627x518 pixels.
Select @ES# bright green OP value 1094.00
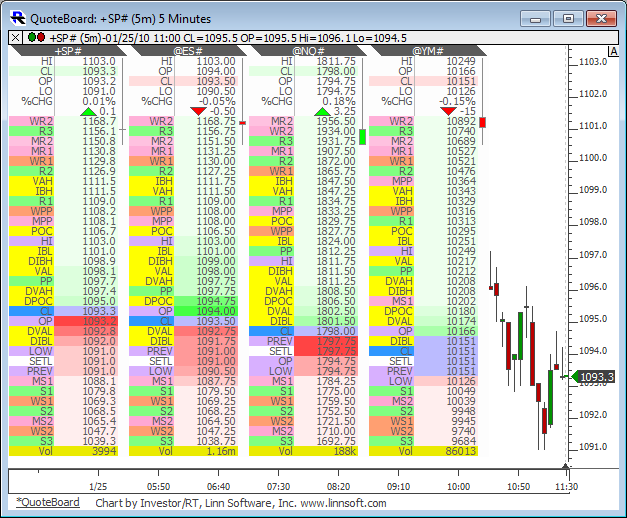(206, 311)
